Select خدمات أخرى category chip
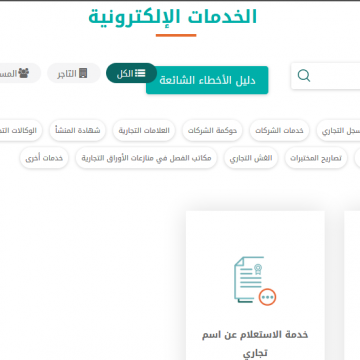This screenshot has height=360, width=360. [44, 158]
